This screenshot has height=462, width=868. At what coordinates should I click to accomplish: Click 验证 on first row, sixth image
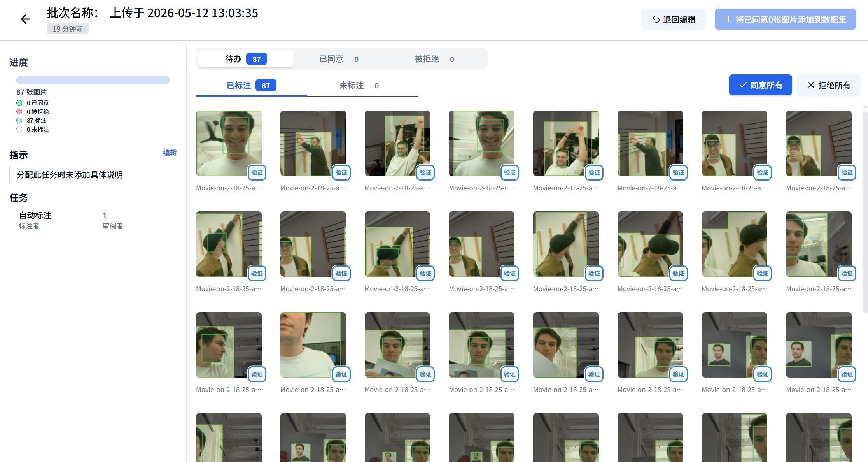(x=678, y=172)
